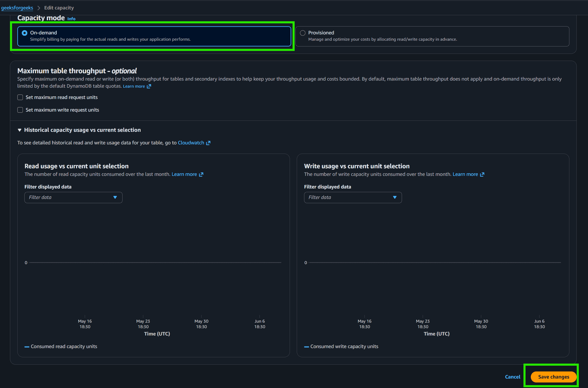Click May 16 18:30 label on read chart
The height and width of the screenshot is (388, 588).
pos(85,324)
